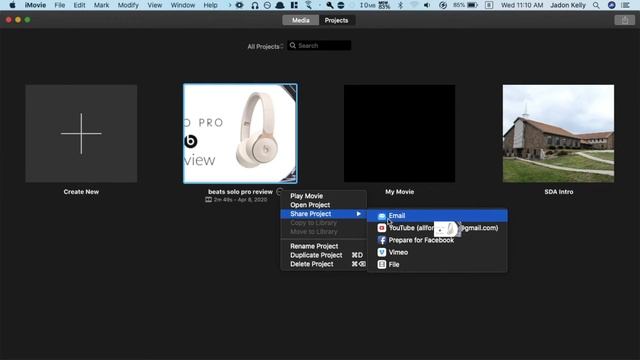Image resolution: width=640 pixels, height=360 pixels.
Task: Click the project Search field
Action: tap(319, 46)
